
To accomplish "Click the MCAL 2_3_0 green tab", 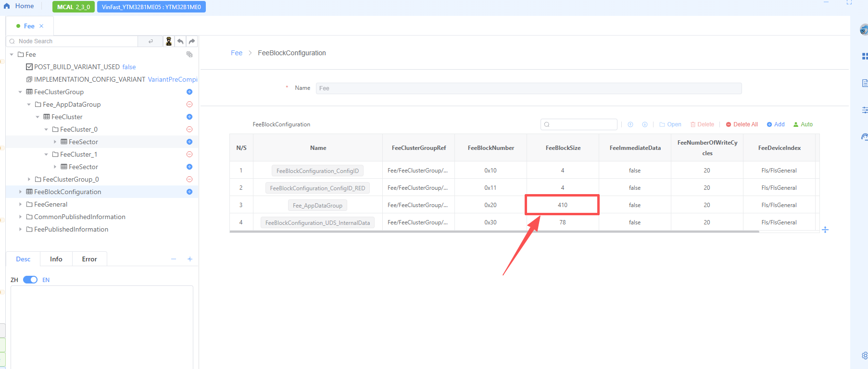I will (x=74, y=7).
